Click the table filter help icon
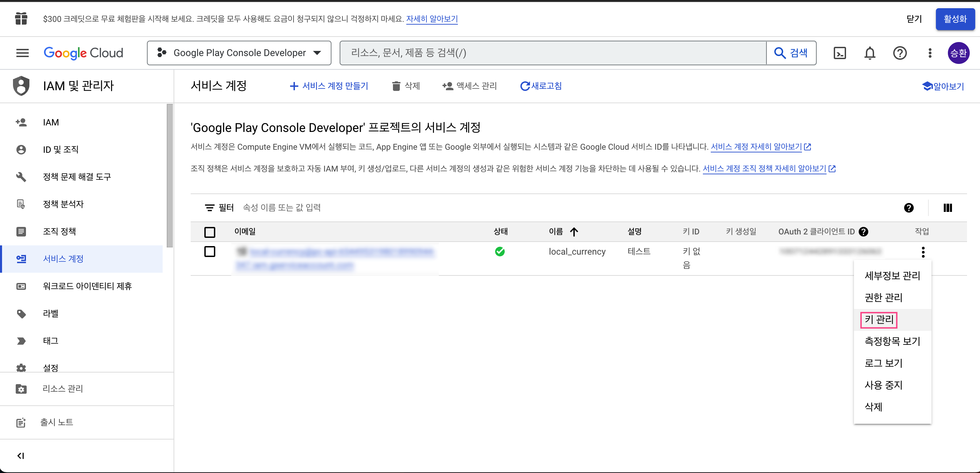Image resolution: width=980 pixels, height=473 pixels. [x=909, y=208]
